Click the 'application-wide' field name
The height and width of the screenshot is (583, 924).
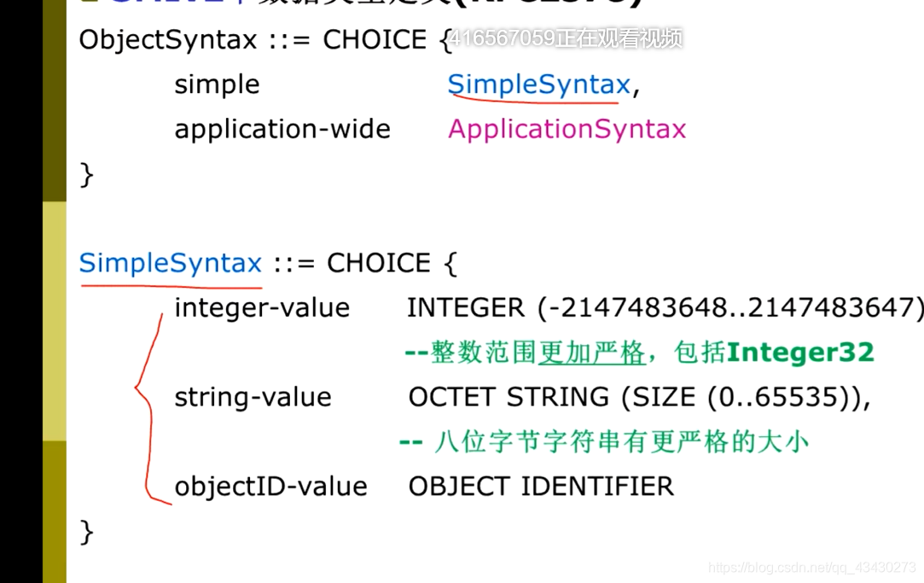point(282,129)
